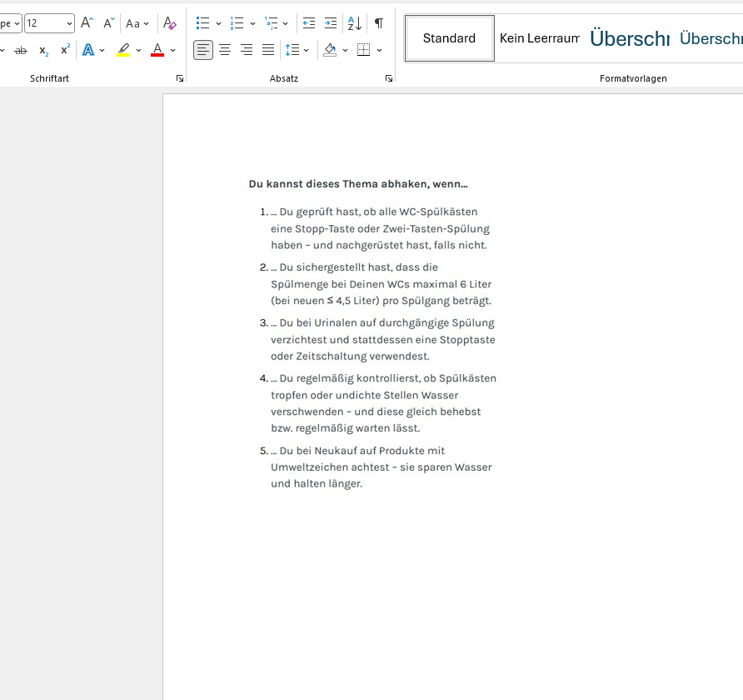The image size is (743, 700).
Task: Open the numbered list style dropdown
Action: coord(252,23)
